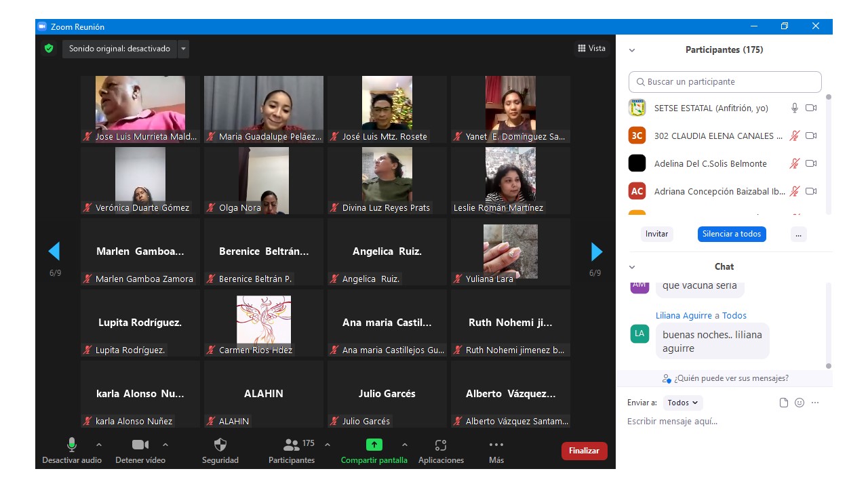Click microphone icon of SETSE ESTATAL
This screenshot has height=488, width=868.
(795, 108)
